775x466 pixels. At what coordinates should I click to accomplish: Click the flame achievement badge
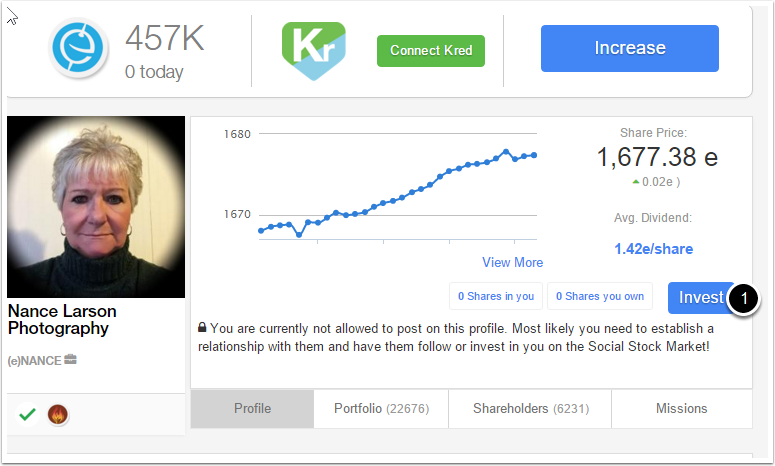pyautogui.click(x=57, y=414)
